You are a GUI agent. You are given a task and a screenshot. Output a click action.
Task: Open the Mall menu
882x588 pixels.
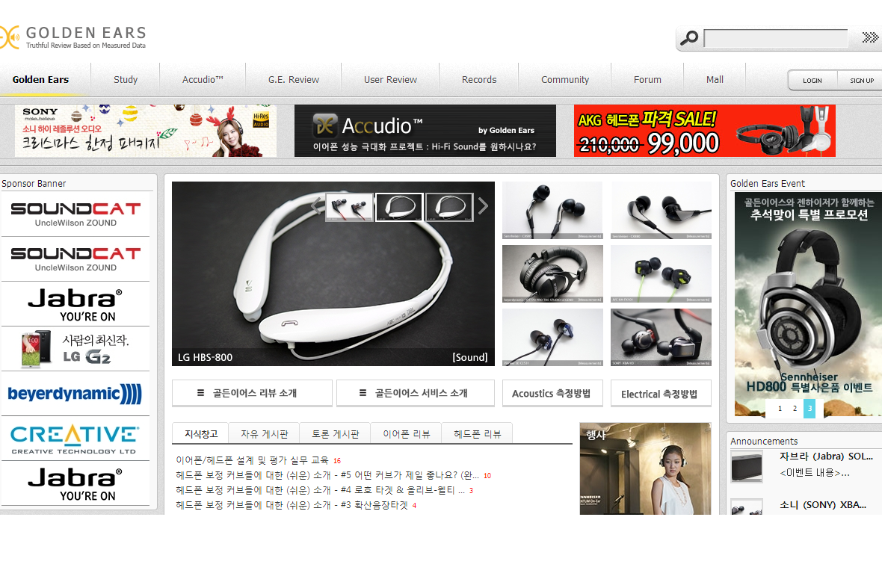[715, 80]
